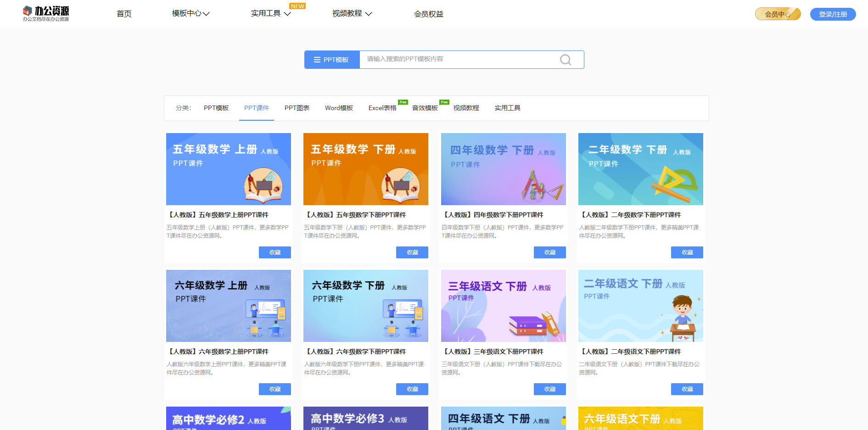Click title 【人教版】五年级数学上册PPT课件
The width and height of the screenshot is (868, 430).
(x=218, y=215)
